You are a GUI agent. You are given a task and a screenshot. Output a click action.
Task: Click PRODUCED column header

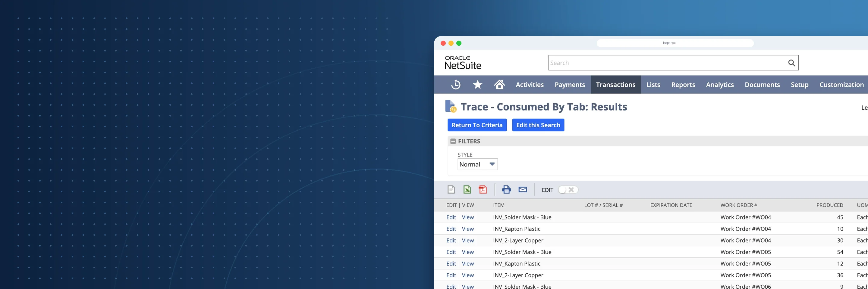pos(830,205)
